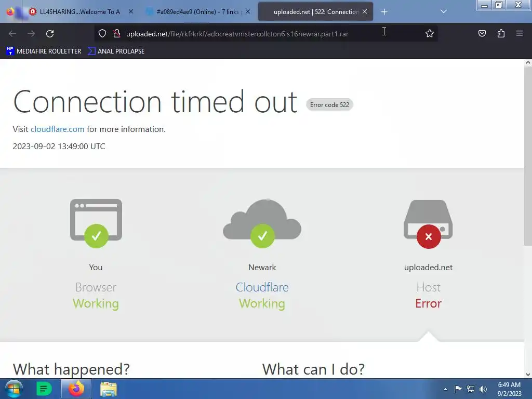This screenshot has height=399, width=532.
Task: Click the host server error icon
Action: click(x=428, y=224)
